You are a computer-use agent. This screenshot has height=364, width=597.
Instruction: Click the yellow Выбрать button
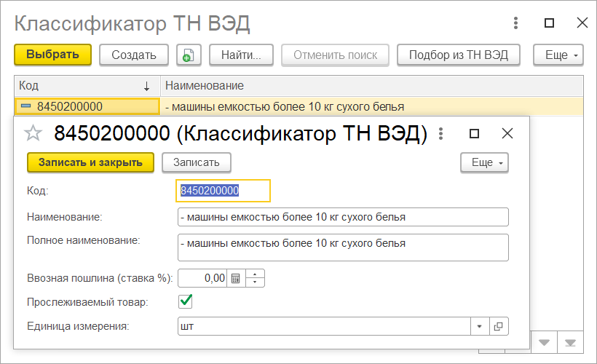pos(53,55)
